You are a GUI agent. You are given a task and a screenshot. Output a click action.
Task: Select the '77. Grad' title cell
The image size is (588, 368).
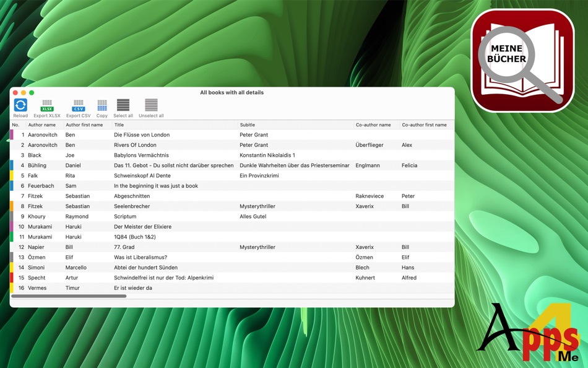pyautogui.click(x=124, y=247)
